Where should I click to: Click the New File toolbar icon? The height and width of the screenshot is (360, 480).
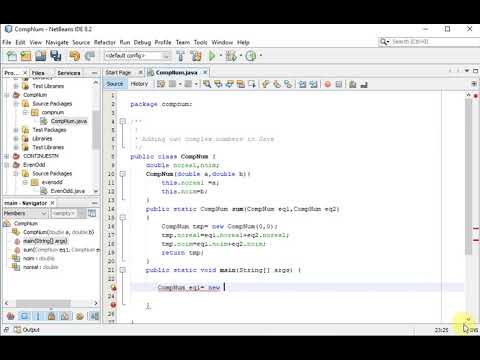[x=12, y=56]
